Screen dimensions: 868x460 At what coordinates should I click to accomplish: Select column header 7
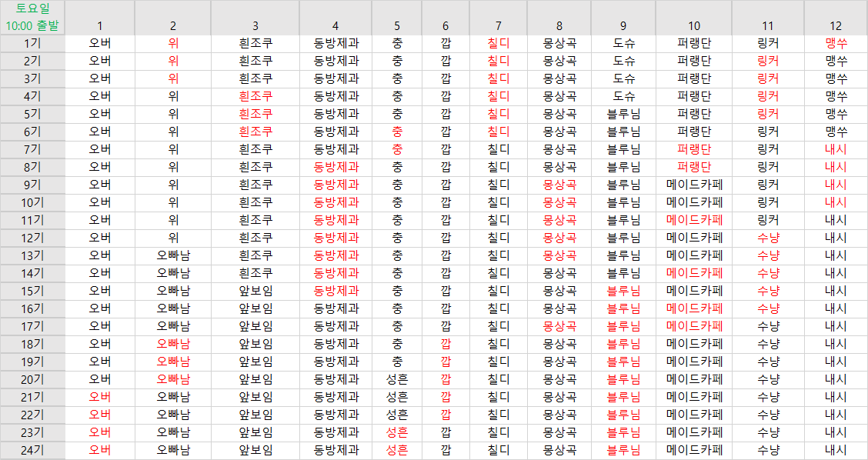499,25
